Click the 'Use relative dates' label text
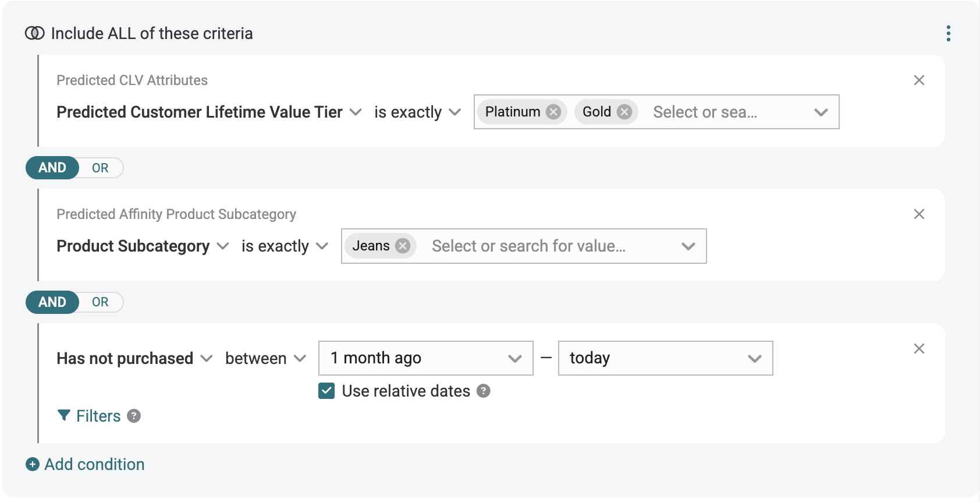Screen dimensions: 980x502 406,391
